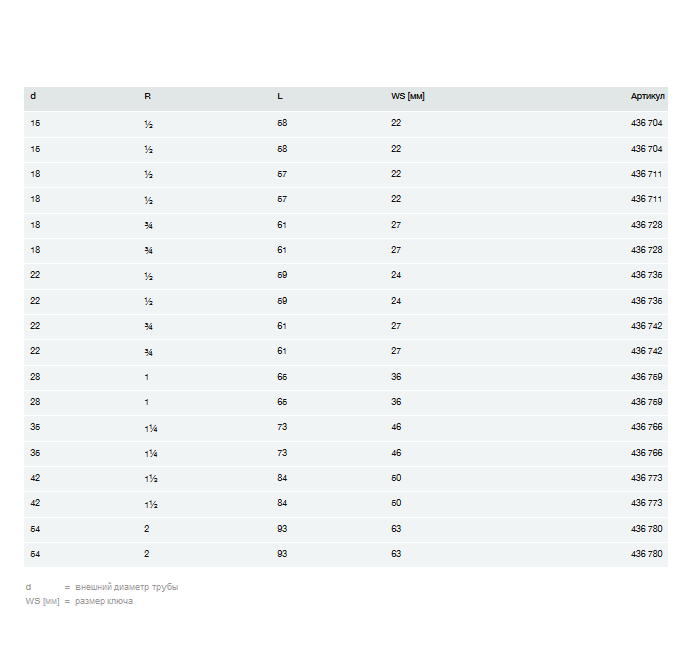The image size is (682, 656).
Task: Click the first L value 93 cell
Action: (x=282, y=528)
